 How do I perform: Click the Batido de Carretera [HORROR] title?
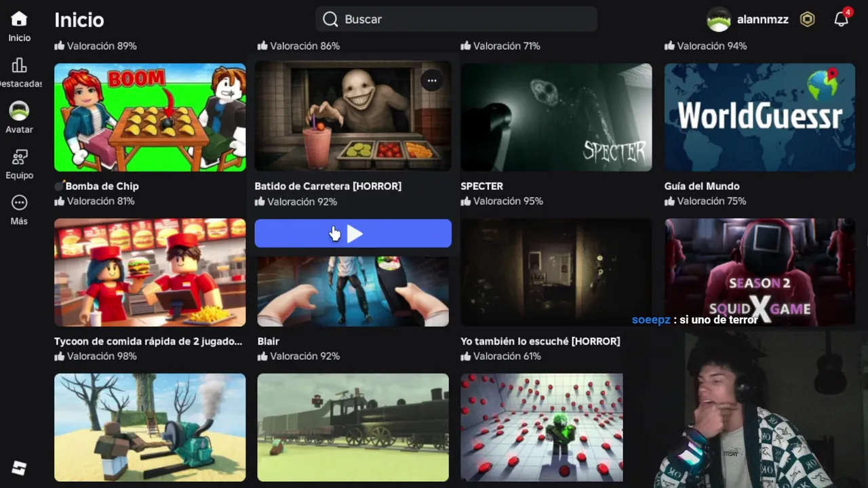click(328, 186)
